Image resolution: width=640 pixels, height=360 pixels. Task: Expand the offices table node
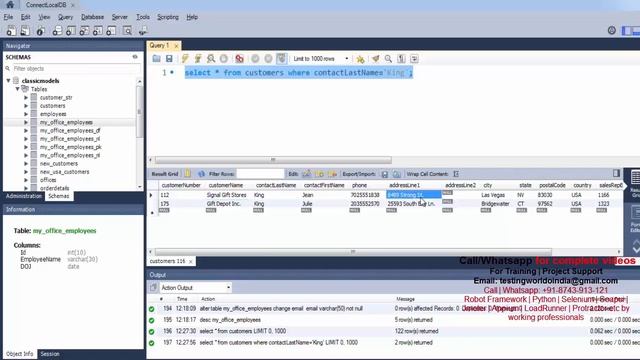[26, 180]
